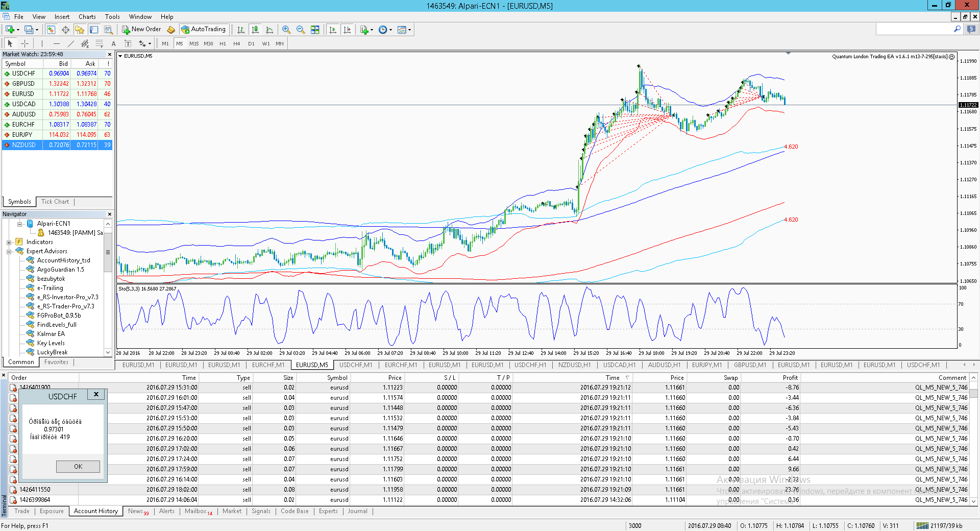Toggle chart auto scroll
The image size is (980, 531).
pyautogui.click(x=333, y=30)
